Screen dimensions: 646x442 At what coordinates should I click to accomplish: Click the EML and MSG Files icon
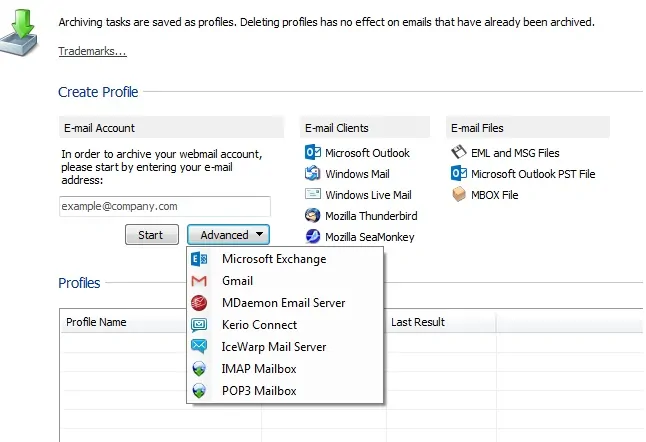point(459,152)
